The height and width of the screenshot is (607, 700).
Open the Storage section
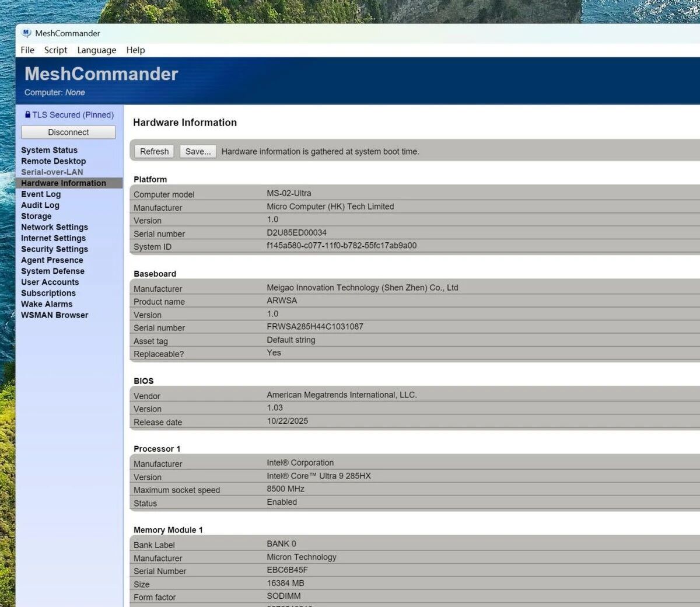pyautogui.click(x=36, y=216)
